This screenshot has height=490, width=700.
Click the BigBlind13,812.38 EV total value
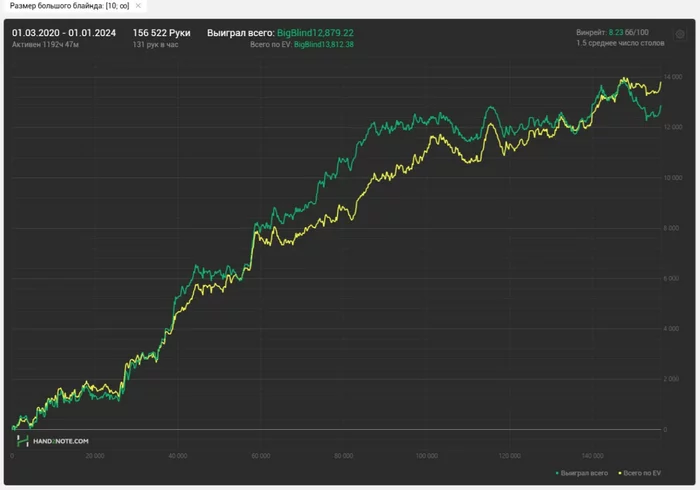click(x=324, y=44)
